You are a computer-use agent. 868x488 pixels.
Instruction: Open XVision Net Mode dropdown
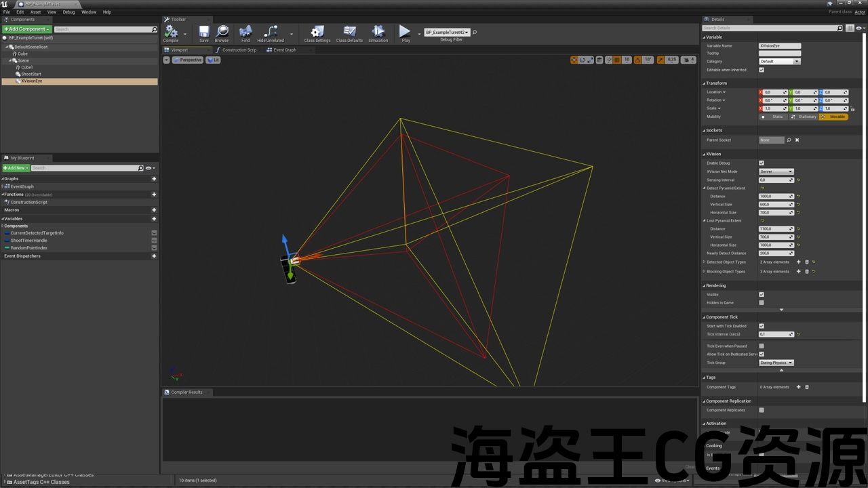point(776,171)
